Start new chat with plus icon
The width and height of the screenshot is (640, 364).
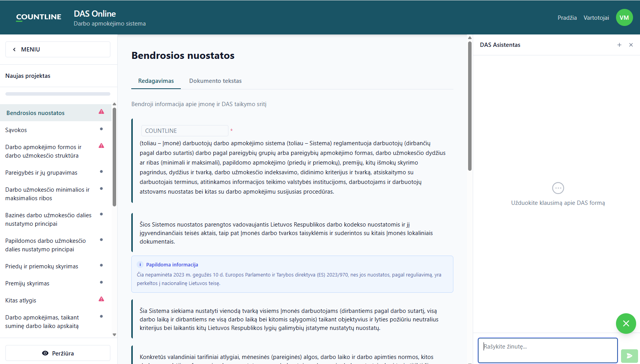[x=619, y=45]
